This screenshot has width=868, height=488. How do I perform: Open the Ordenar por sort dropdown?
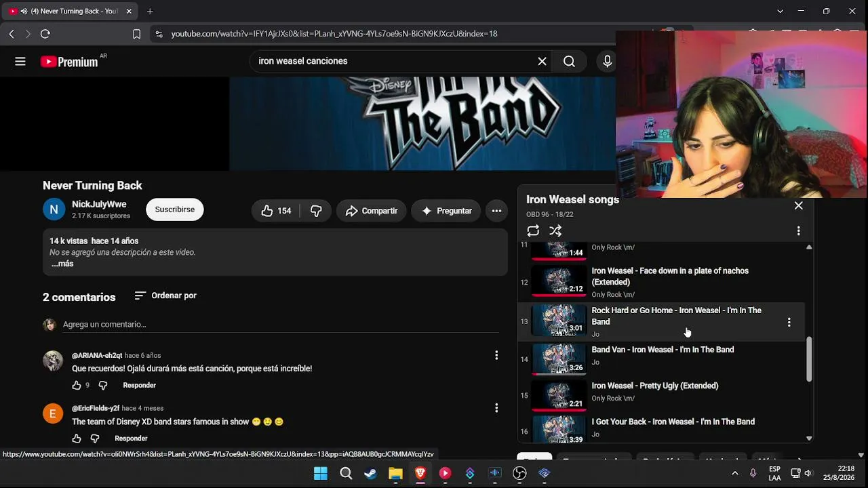(165, 296)
